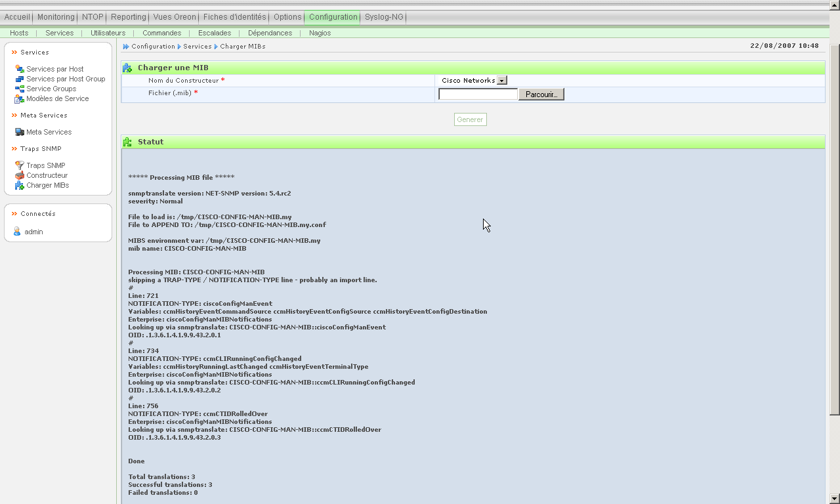Click the Statut section header icon
The image size is (840, 504).
point(127,142)
